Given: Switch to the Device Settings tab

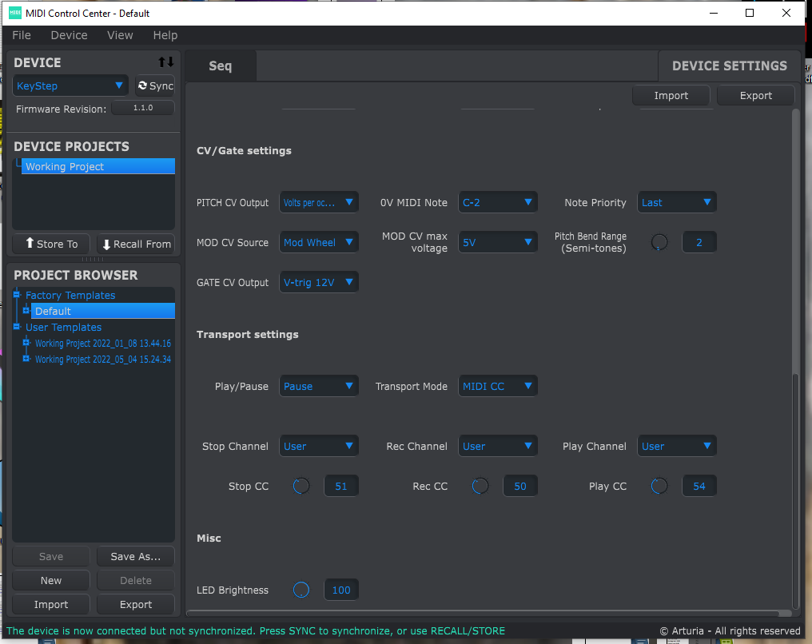Looking at the screenshot, I should tap(729, 66).
